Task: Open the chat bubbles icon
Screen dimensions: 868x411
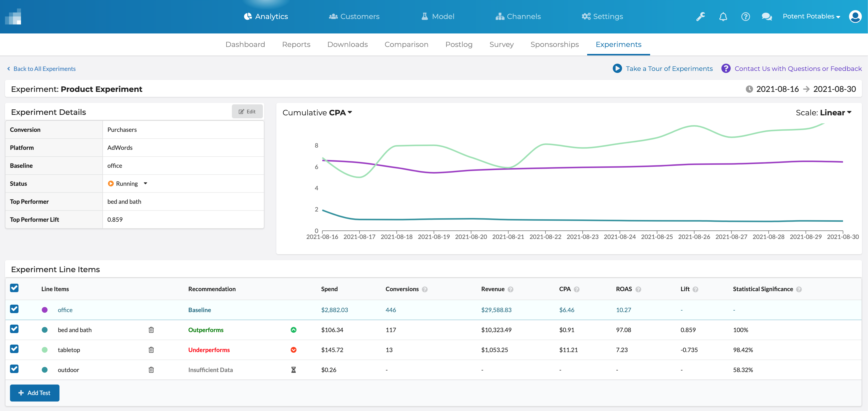Action: (x=767, y=16)
